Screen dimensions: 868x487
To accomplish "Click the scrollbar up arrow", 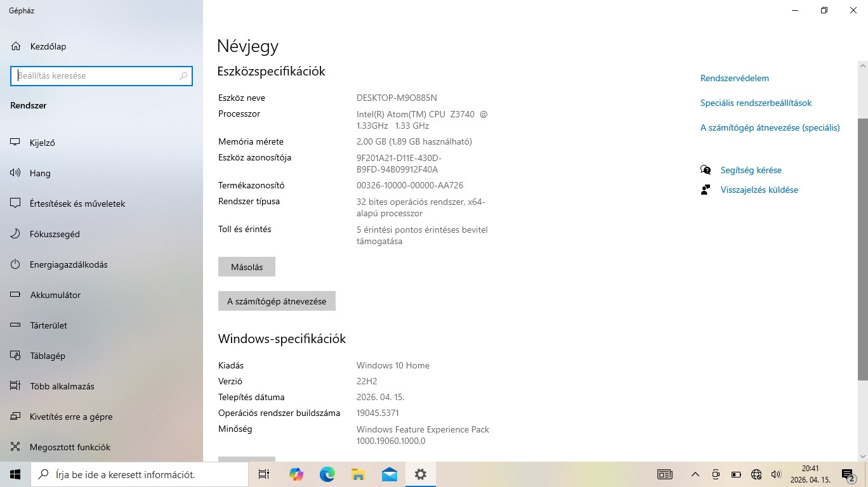I will 863,66.
